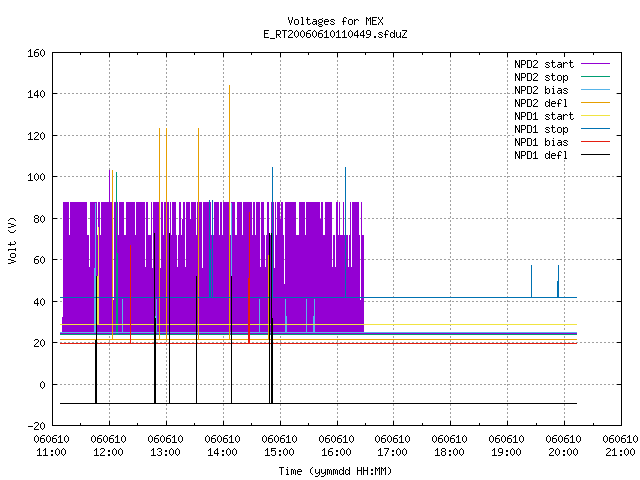640x480 pixels.
Task: Click the 160 y-axis tick label
Action: [x=36, y=53]
